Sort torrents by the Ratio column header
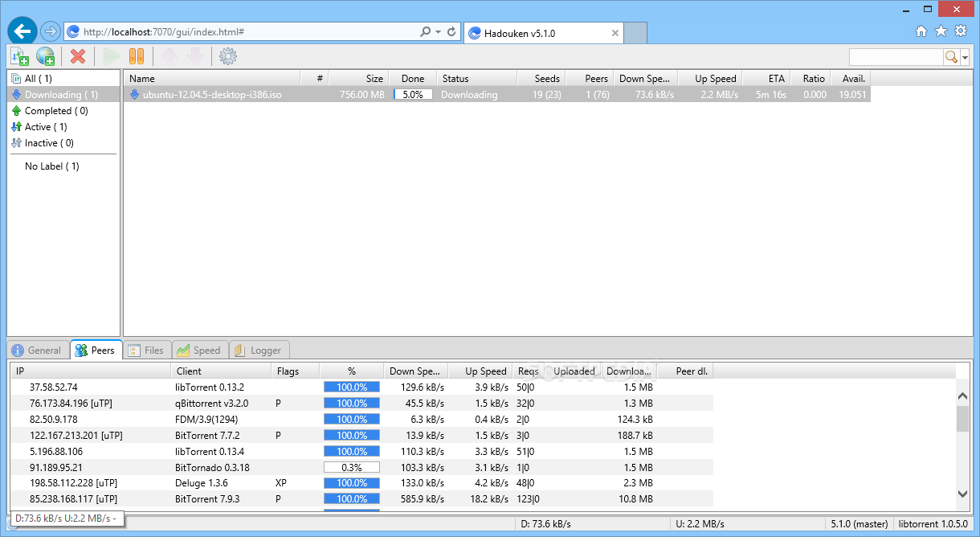980x537 pixels. [811, 79]
